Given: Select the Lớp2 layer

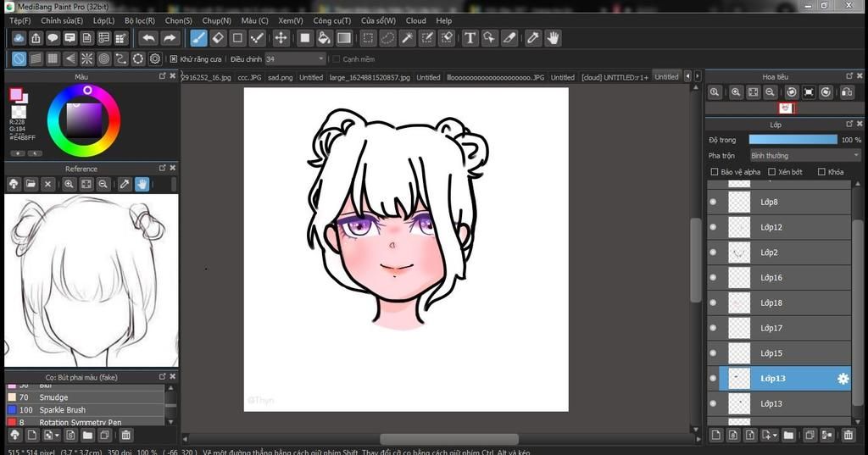Looking at the screenshot, I should point(780,252).
